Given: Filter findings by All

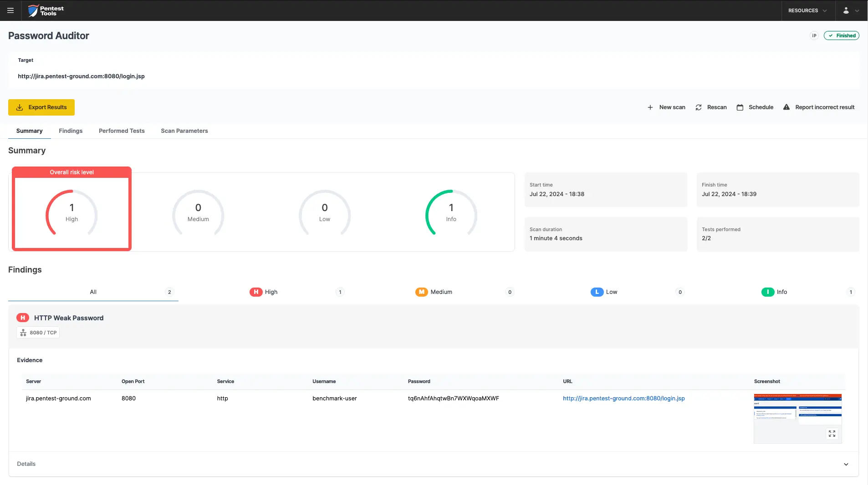Looking at the screenshot, I should pos(93,292).
